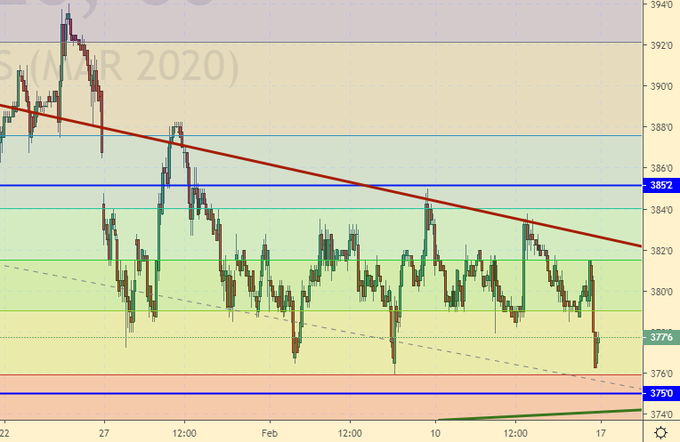Open chart settings gear icon
Image resolution: width=680 pixels, height=442 pixels.
661,431
